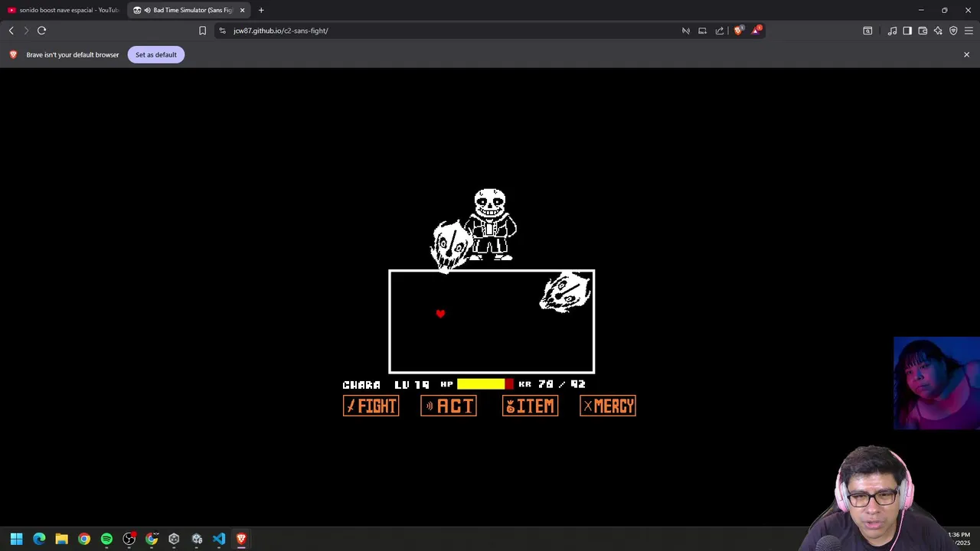Open Unity Hub from the taskbar
The width and height of the screenshot is (980, 551).
tap(174, 539)
